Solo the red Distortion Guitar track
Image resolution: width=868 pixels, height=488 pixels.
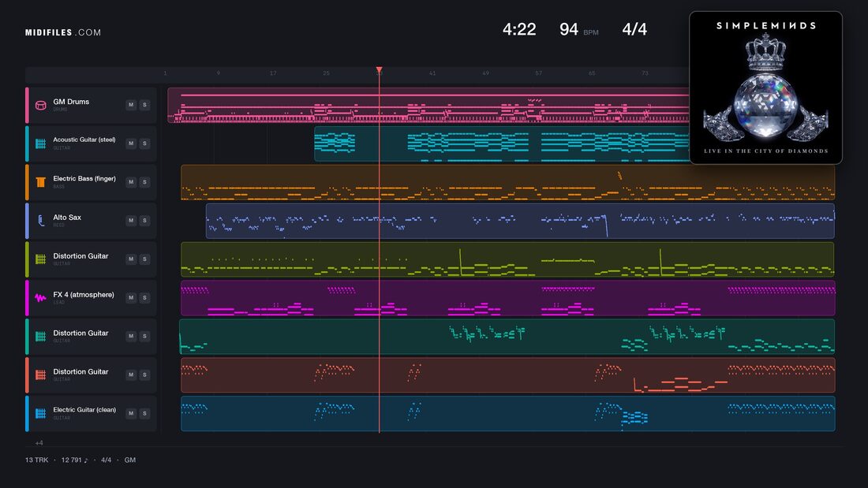tap(144, 374)
